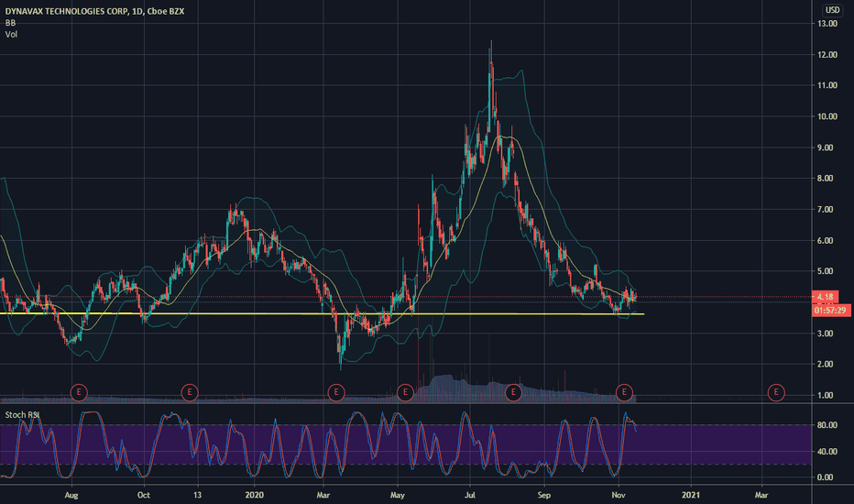Select the earnings marker between Jul and Sep
This screenshot has height=504, width=854.
pos(513,392)
